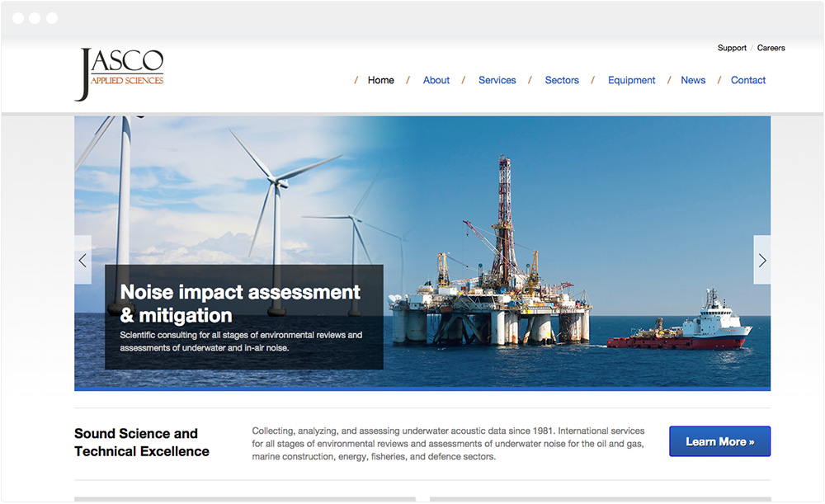
Task: Open the Equipment menu item
Action: click(631, 80)
